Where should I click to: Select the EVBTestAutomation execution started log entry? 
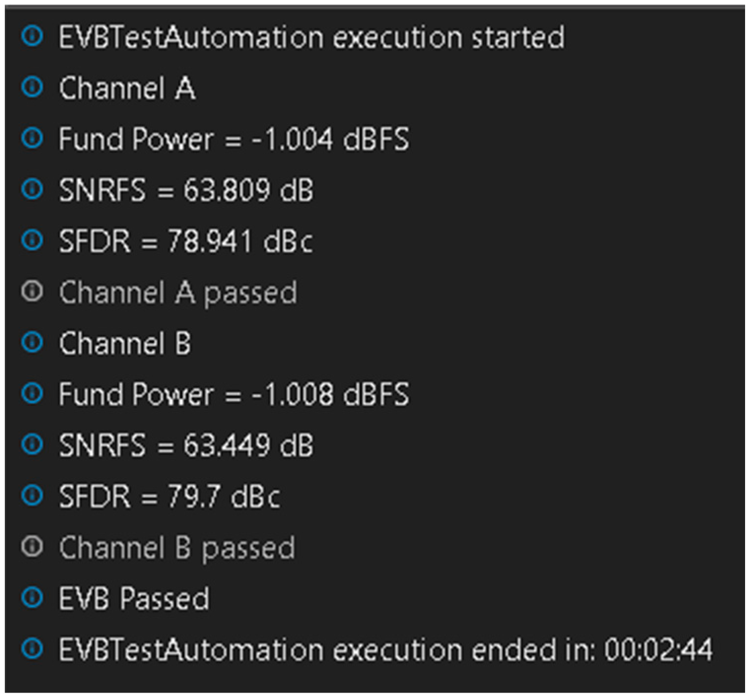(311, 37)
